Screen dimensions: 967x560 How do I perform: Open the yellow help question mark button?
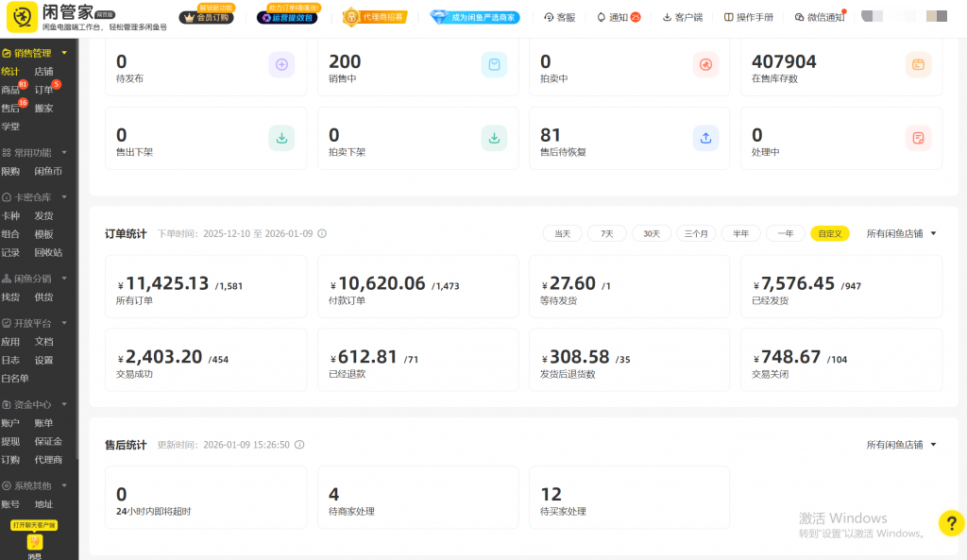coord(950,522)
